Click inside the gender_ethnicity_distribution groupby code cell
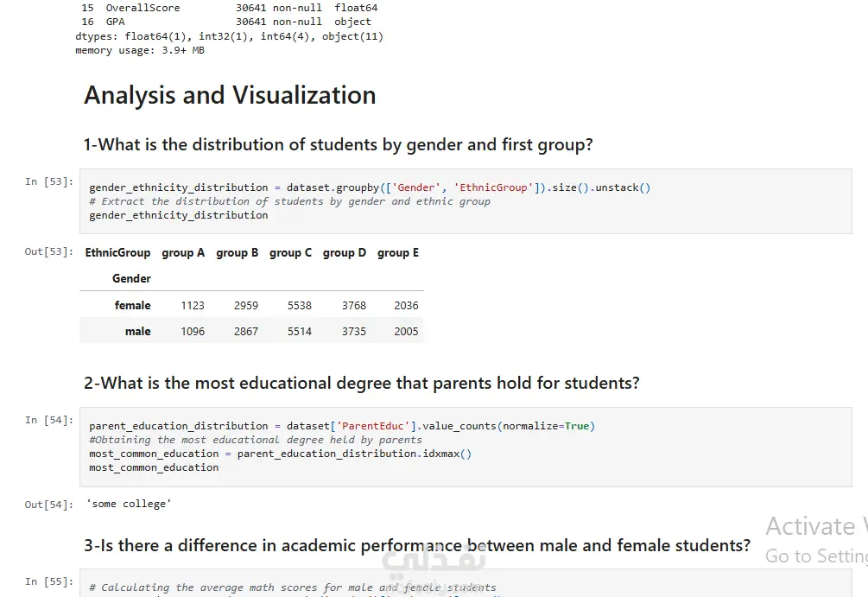Screen dimensions: 868x597 [x=466, y=200]
